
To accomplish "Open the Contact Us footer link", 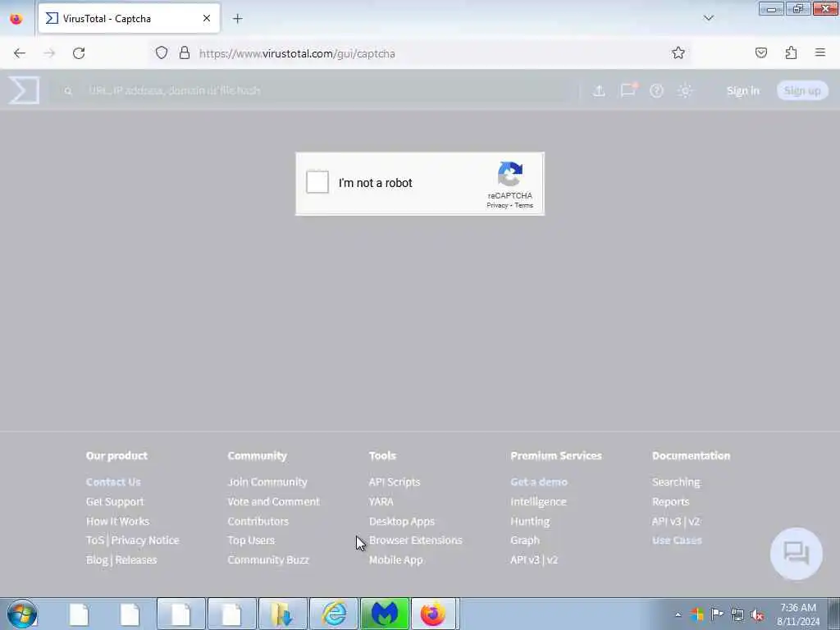I will point(113,482).
